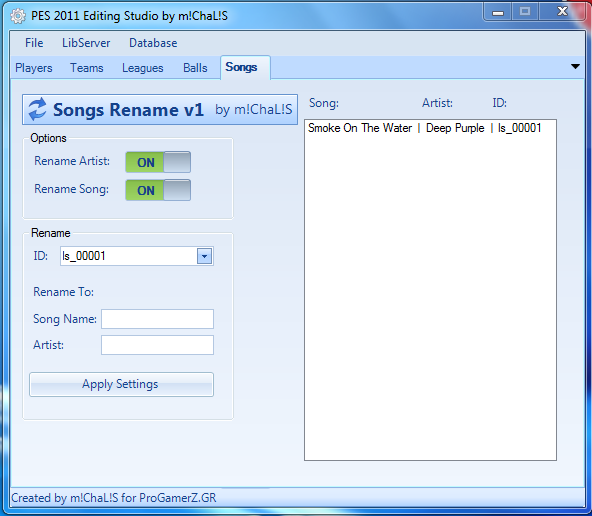Open the Database menu
Screen dimensions: 592x516
(153, 43)
